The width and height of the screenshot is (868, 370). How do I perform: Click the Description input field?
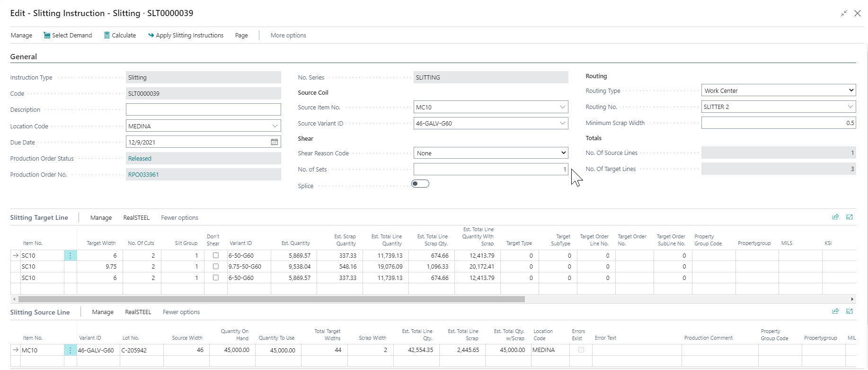[x=204, y=109]
